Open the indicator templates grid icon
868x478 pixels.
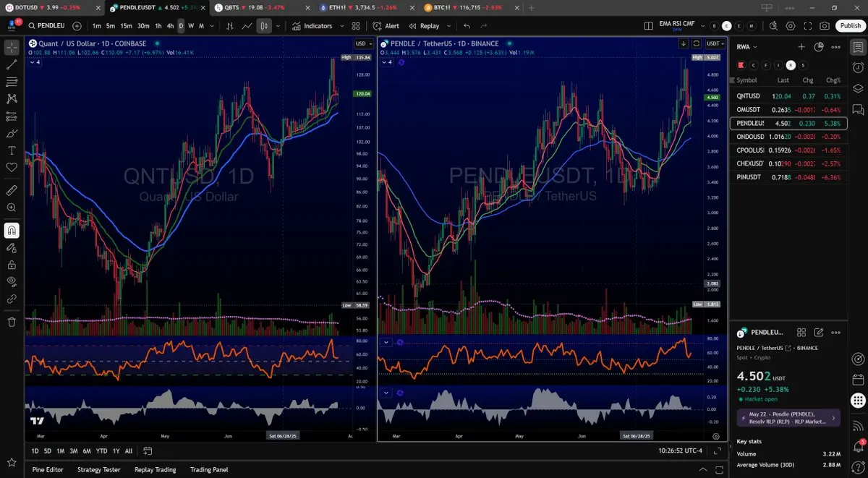point(357,26)
